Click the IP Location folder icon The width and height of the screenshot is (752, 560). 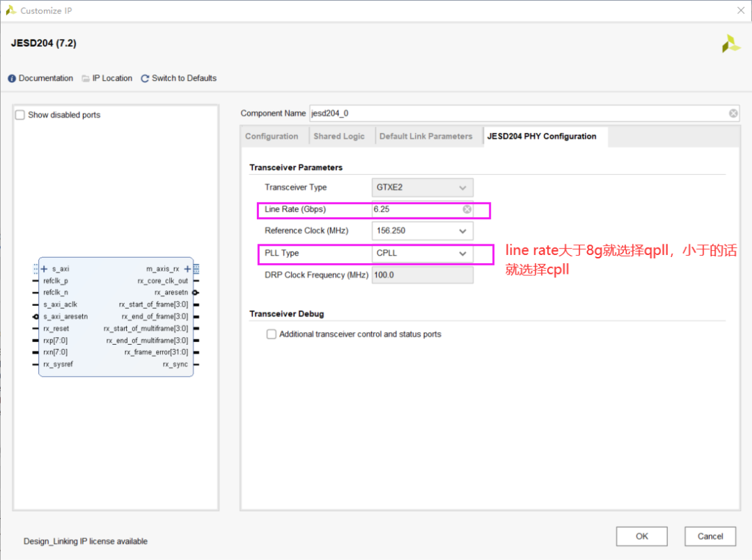click(x=86, y=79)
